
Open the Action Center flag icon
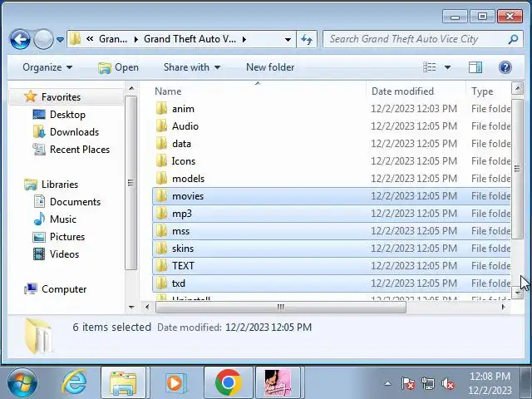click(408, 384)
